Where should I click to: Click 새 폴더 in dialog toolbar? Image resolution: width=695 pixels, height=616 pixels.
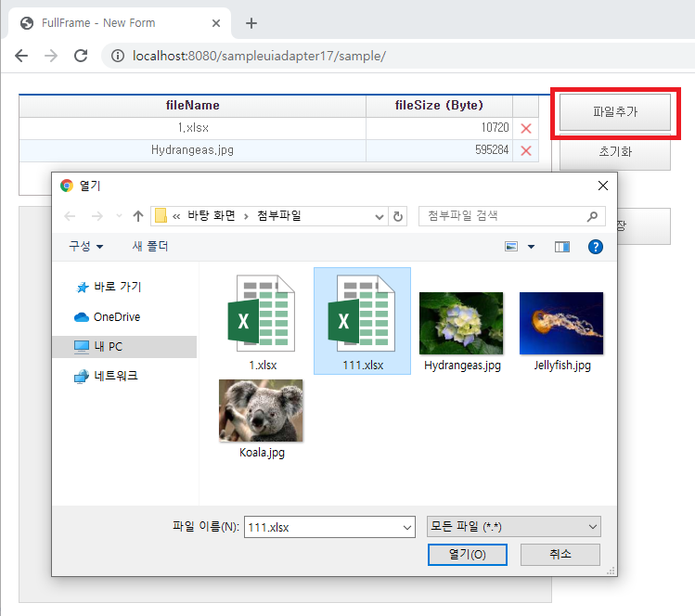(x=150, y=247)
